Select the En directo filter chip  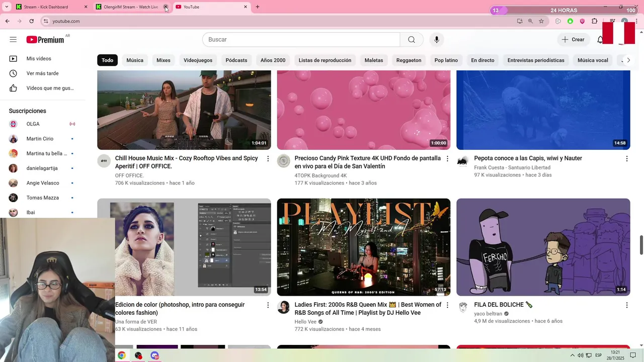point(482,60)
